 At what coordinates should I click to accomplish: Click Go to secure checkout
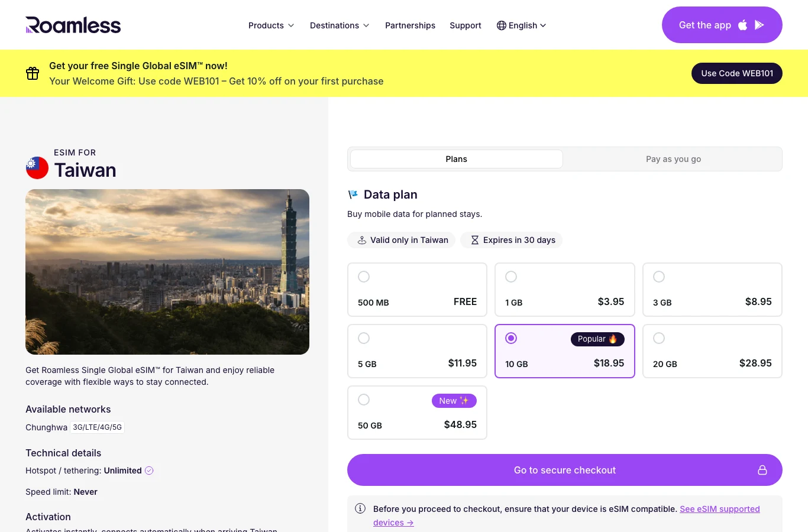565,470
